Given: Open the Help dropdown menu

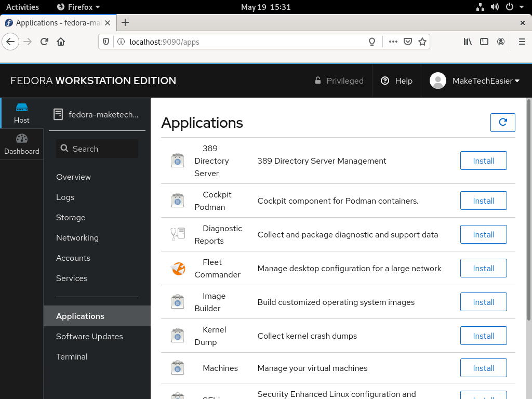Looking at the screenshot, I should pyautogui.click(x=396, y=81).
